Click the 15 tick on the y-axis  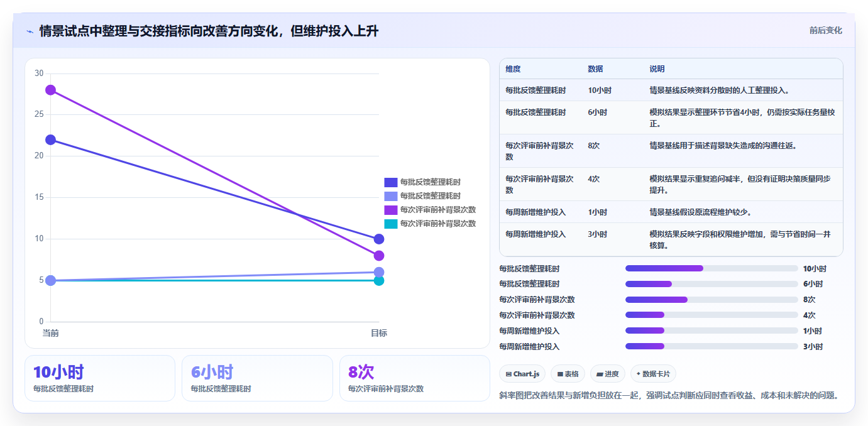click(x=39, y=197)
